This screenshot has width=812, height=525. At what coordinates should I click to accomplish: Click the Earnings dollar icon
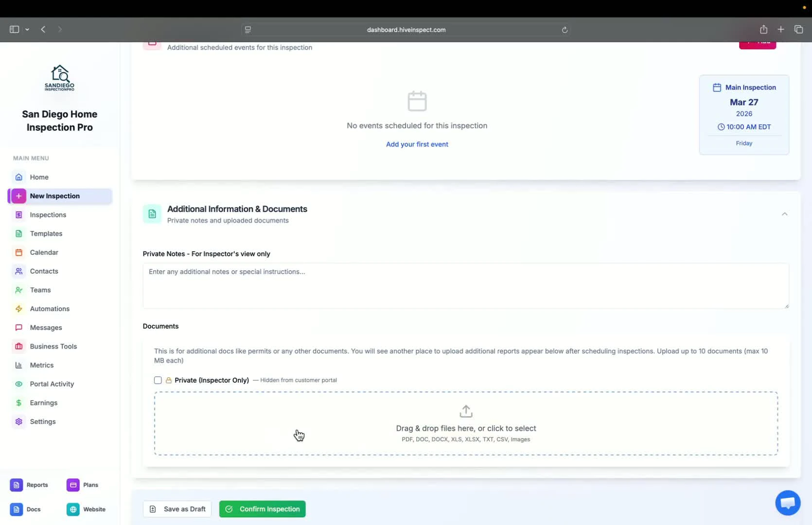click(18, 403)
